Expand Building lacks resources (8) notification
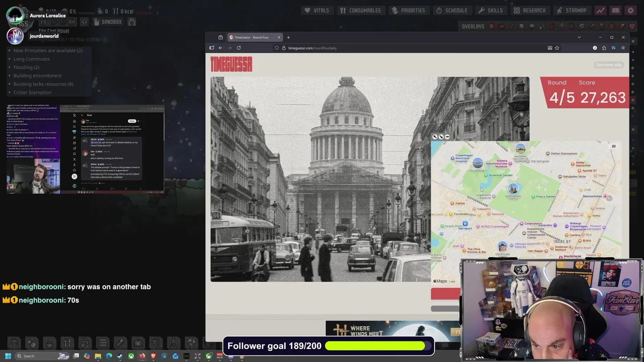This screenshot has width=644, height=362. point(43,84)
